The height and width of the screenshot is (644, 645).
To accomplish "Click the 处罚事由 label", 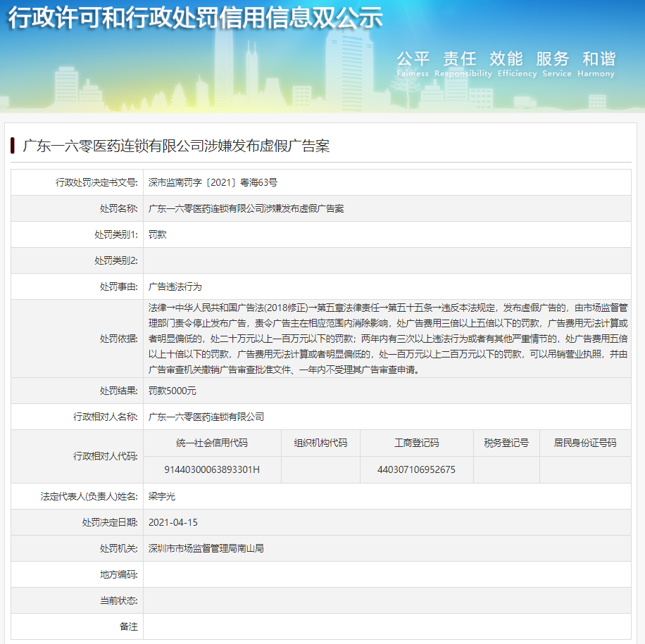I will click(118, 286).
